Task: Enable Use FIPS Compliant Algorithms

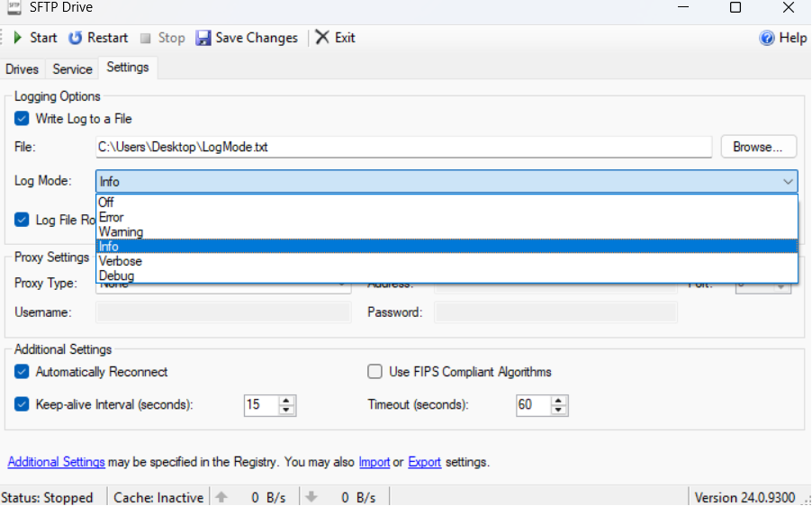Action: 374,372
